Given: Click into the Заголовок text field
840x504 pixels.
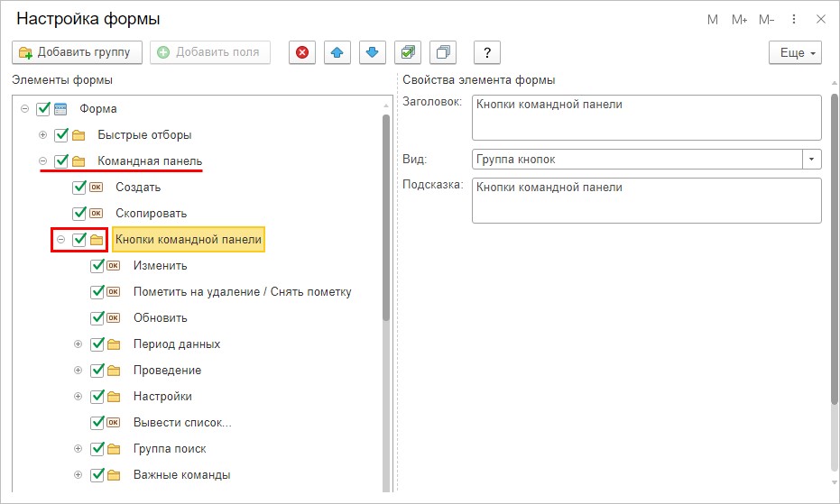Looking at the screenshot, I should point(646,117).
